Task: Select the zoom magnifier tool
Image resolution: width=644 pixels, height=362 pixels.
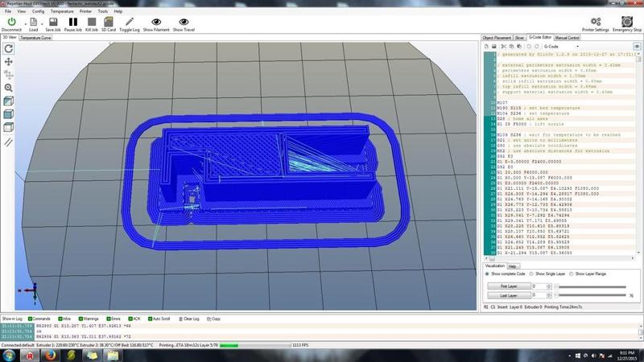Action: pyautogui.click(x=8, y=88)
